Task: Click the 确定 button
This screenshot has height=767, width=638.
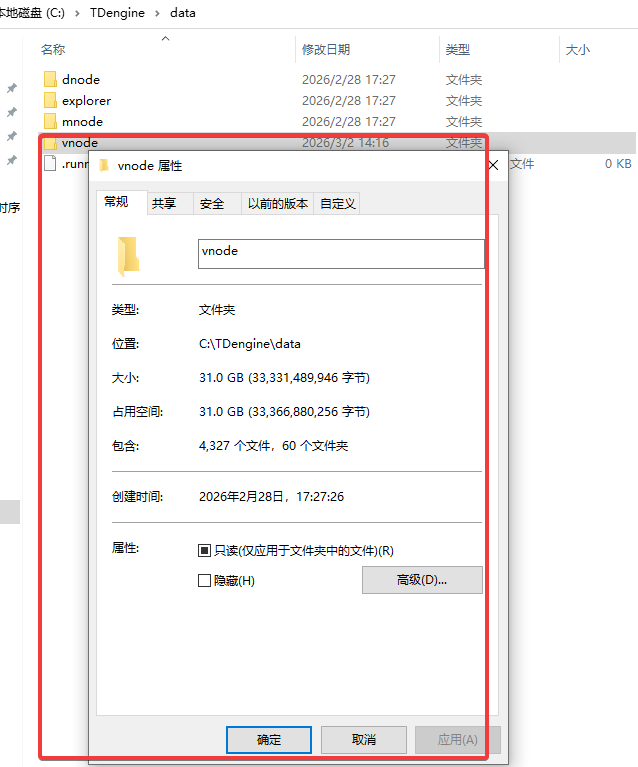Action: click(269, 740)
